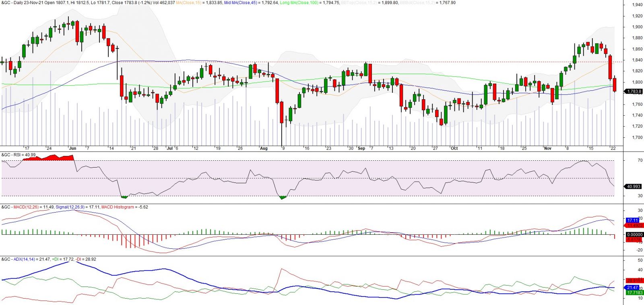Click the Oct month label on date axis
Viewport: 644px width, 305px height.
tap(454, 148)
